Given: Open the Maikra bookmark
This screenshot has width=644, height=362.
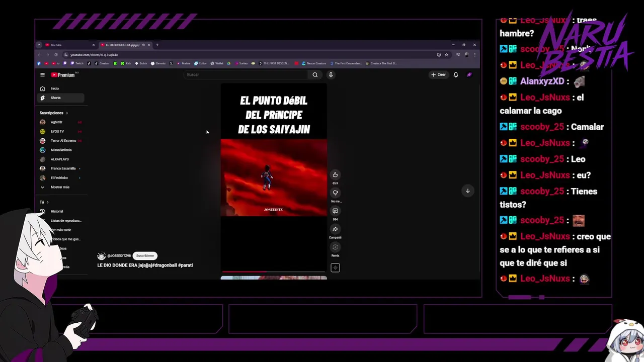Looking at the screenshot, I should coord(184,63).
